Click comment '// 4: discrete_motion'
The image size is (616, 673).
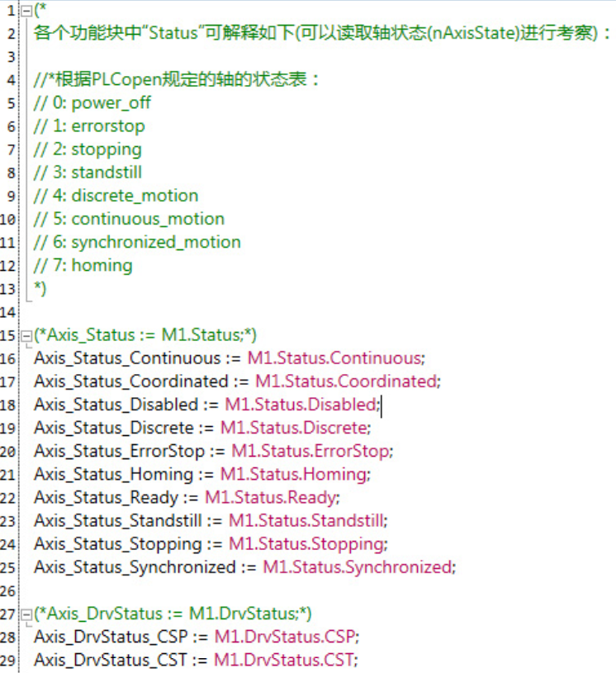(116, 196)
